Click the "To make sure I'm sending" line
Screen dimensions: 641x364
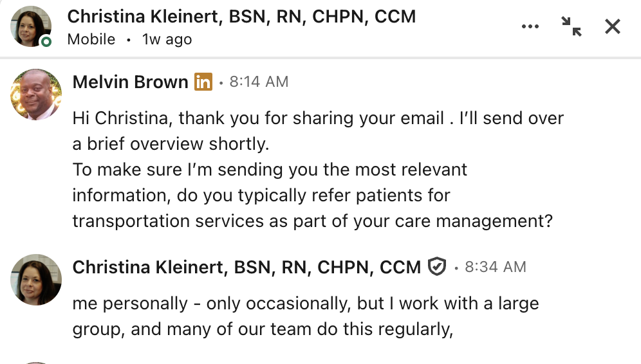coord(270,170)
